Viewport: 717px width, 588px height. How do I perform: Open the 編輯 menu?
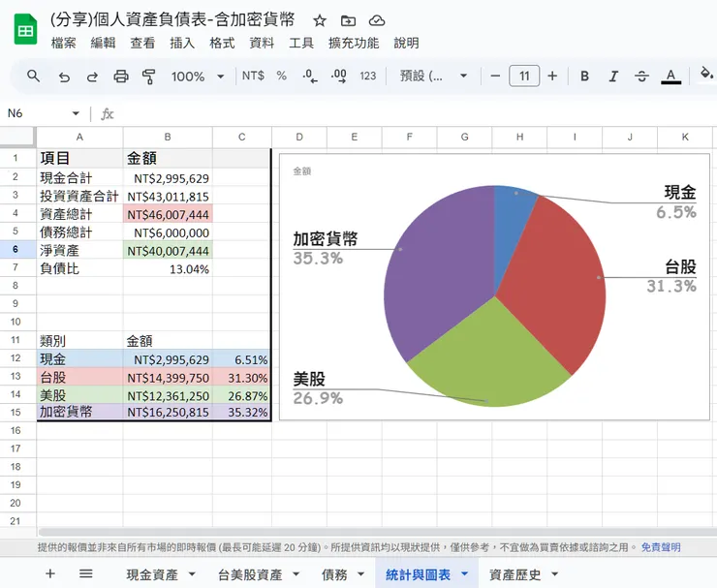pos(103,43)
